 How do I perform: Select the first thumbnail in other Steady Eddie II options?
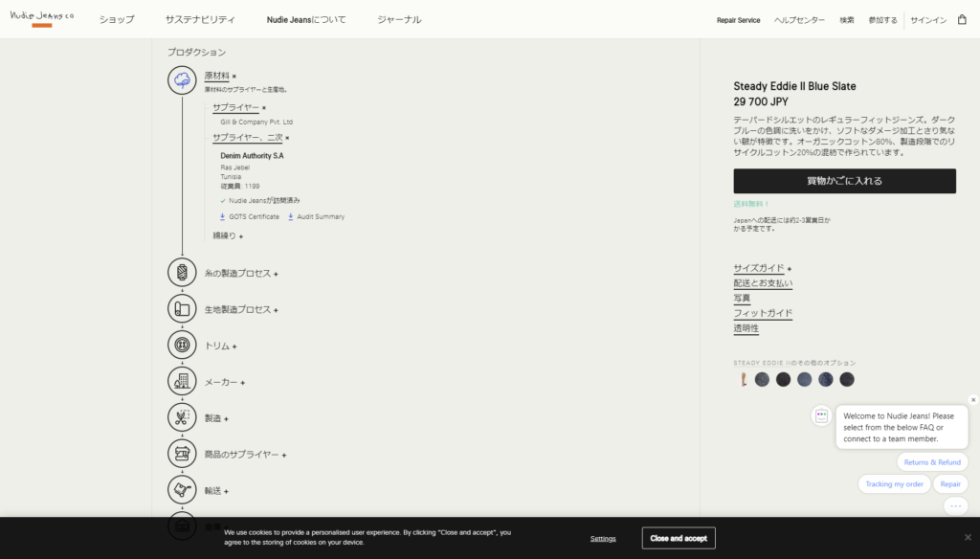(x=743, y=380)
